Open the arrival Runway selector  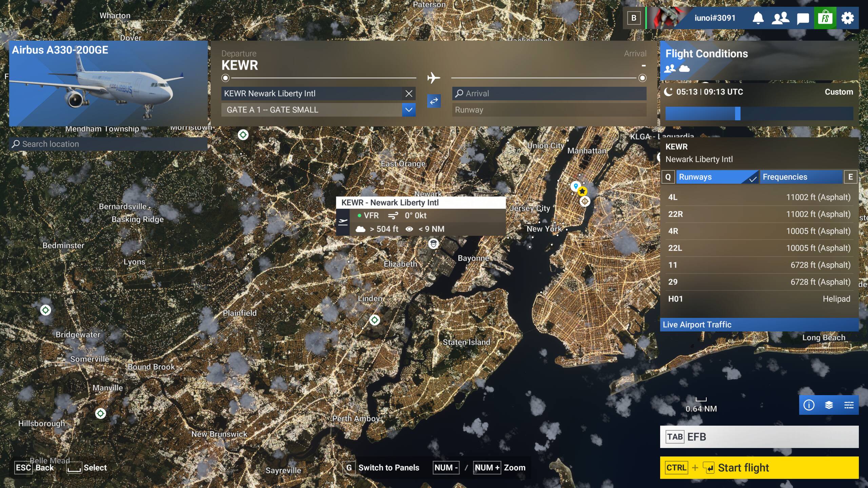tap(549, 110)
